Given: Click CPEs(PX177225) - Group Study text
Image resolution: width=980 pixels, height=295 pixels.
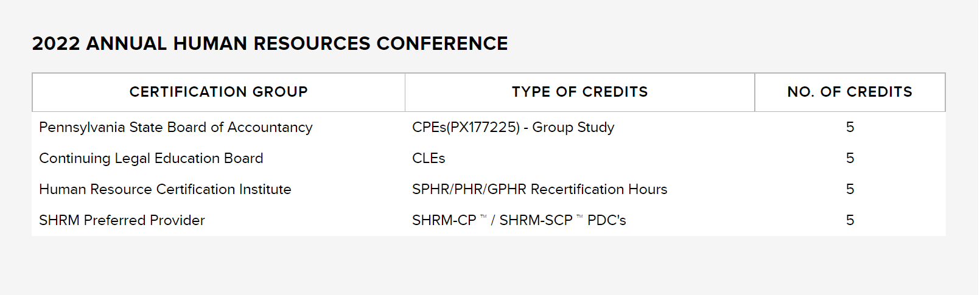Looking at the screenshot, I should tap(513, 127).
